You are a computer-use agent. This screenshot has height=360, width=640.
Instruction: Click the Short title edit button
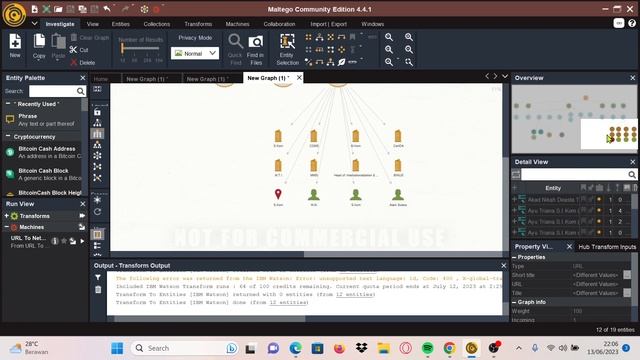pyautogui.click(x=627, y=275)
